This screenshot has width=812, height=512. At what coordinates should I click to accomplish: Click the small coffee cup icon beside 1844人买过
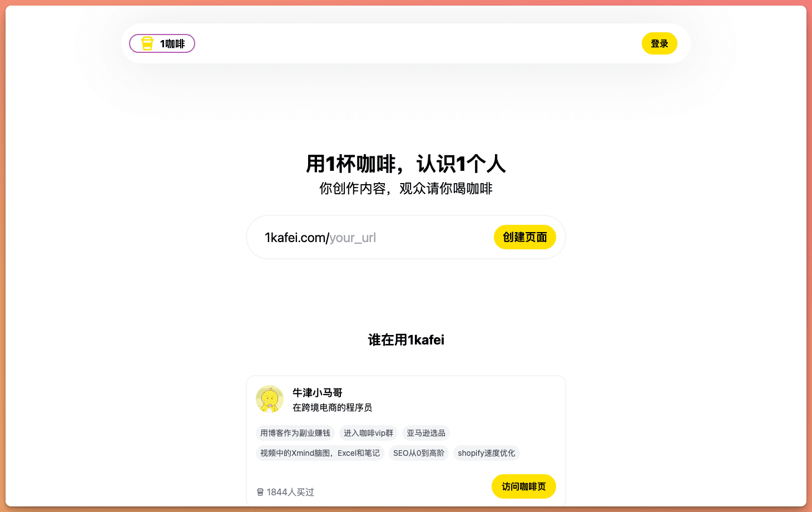[260, 492]
